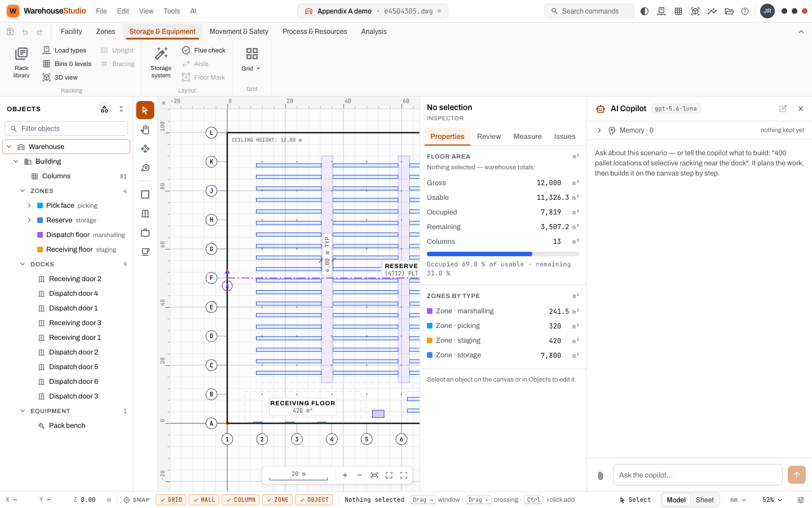This screenshot has width=812, height=508.
Task: Start a new copilot chat
Action: pyautogui.click(x=783, y=108)
